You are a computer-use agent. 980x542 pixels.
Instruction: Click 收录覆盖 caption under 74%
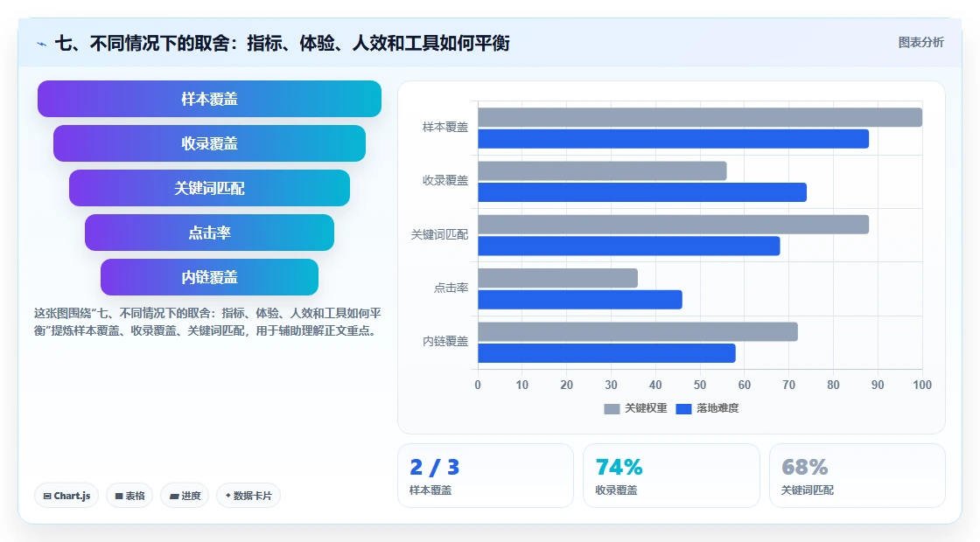point(616,490)
